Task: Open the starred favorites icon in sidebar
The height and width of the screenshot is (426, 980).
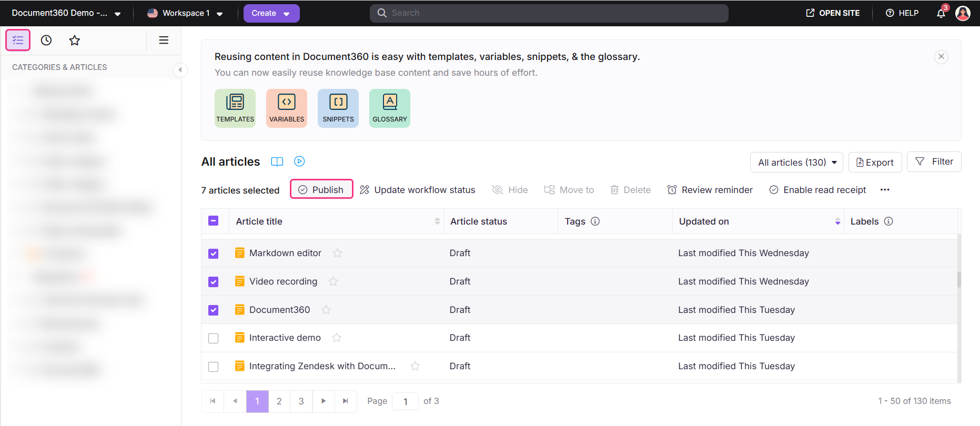Action: click(75, 40)
